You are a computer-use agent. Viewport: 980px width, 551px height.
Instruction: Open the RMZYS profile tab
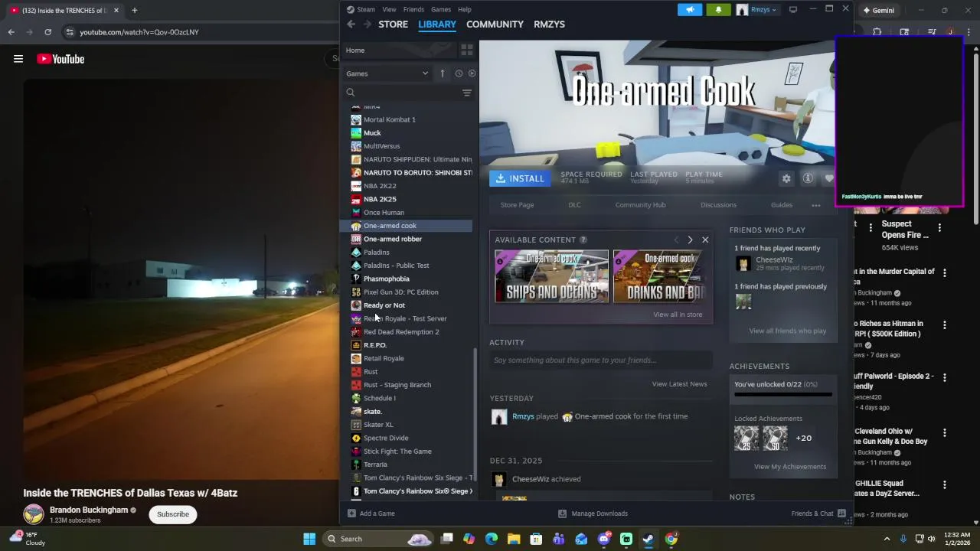(x=549, y=24)
